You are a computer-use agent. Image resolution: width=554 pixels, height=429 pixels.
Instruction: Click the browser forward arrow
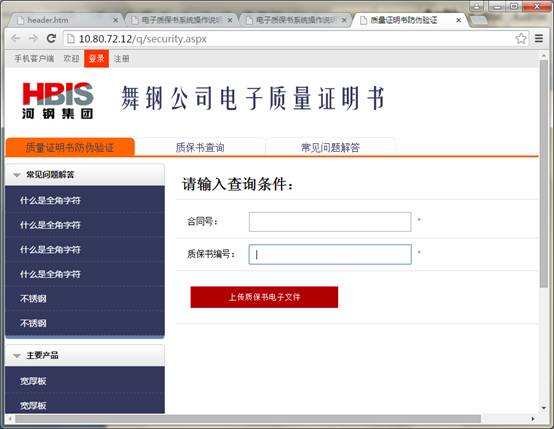(x=34, y=39)
